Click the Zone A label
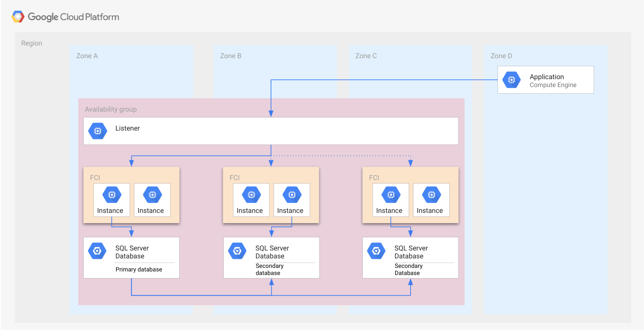 click(x=87, y=56)
